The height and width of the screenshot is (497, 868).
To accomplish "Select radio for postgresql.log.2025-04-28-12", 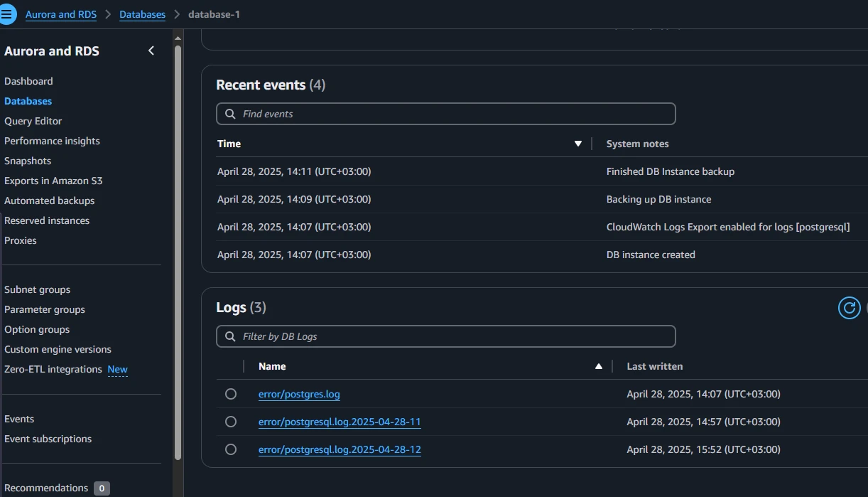I will click(x=231, y=449).
